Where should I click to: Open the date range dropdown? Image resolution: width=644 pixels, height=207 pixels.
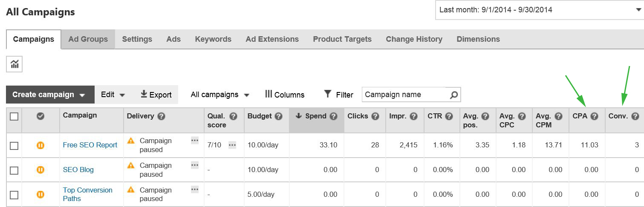pos(539,9)
